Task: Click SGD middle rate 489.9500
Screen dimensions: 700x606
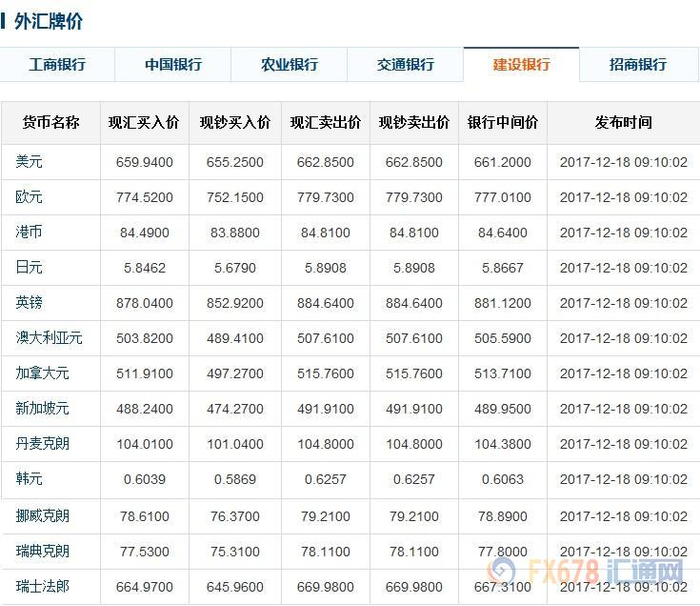Action: click(x=503, y=409)
